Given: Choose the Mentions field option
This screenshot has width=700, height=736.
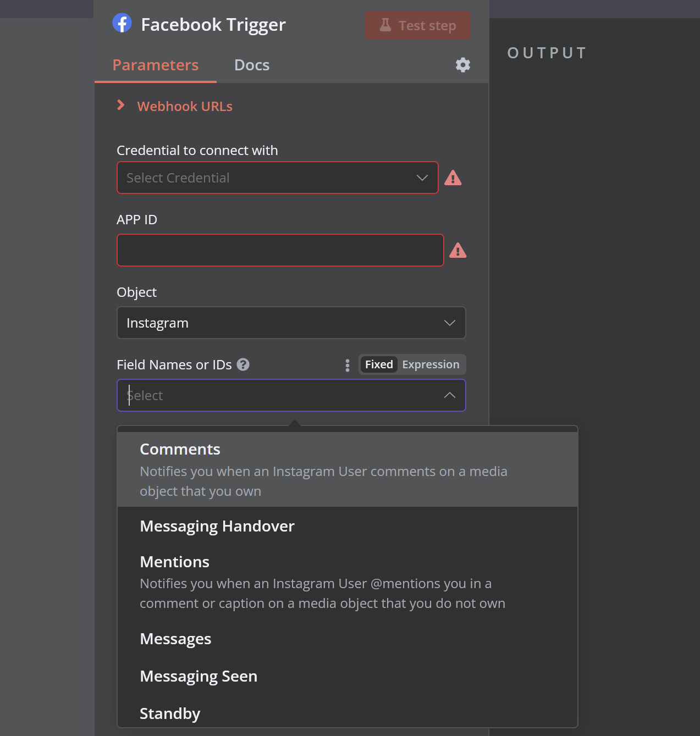Looking at the screenshot, I should [x=348, y=582].
